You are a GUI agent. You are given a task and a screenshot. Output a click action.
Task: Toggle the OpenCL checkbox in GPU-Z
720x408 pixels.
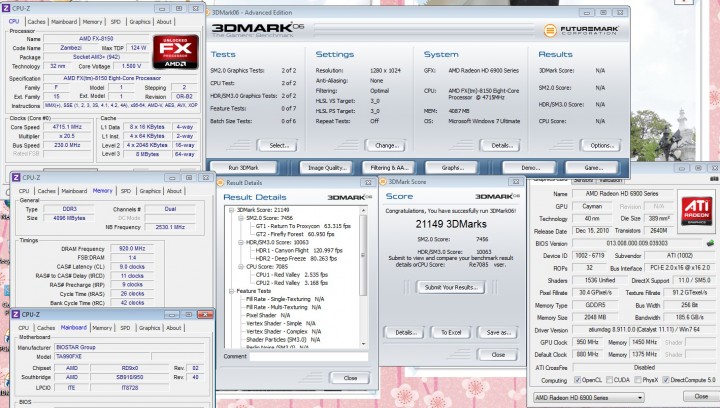coord(578,380)
